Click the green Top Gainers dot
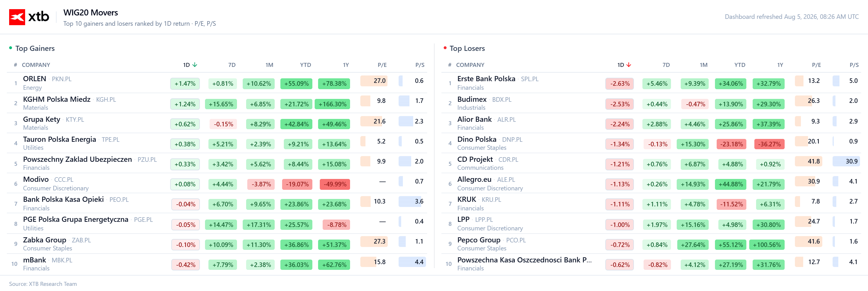This screenshot has width=868, height=291. pos(11,48)
